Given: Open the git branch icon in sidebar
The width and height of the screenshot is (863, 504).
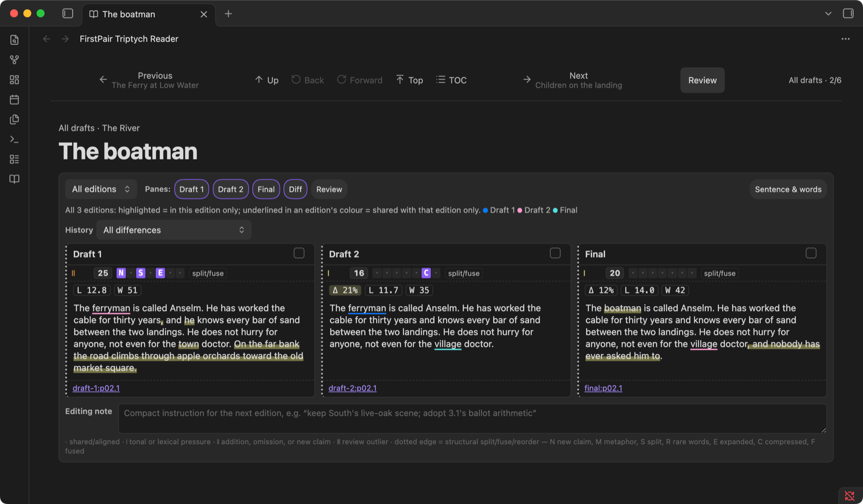Looking at the screenshot, I should coord(15,60).
